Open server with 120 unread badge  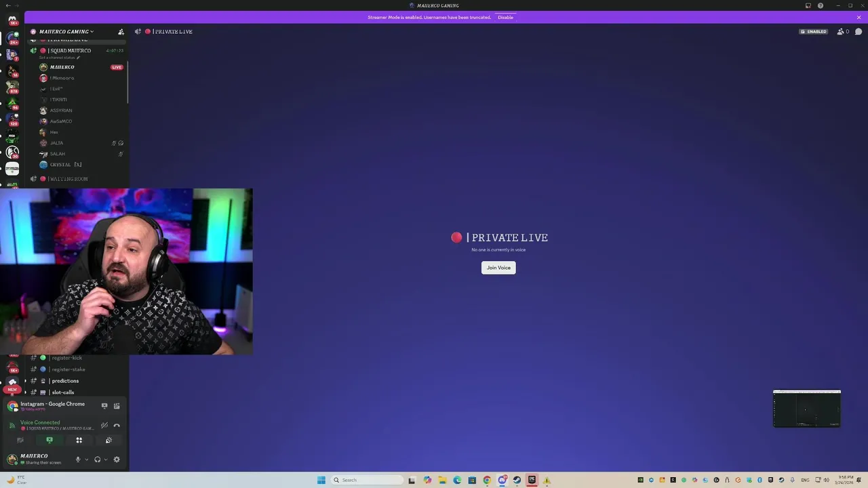(12, 120)
